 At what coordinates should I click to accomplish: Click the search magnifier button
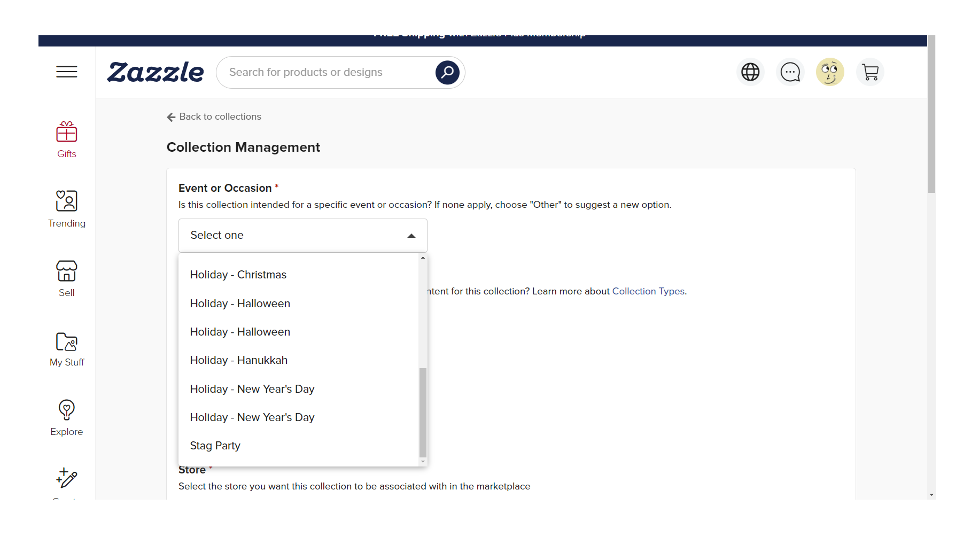[x=447, y=72]
